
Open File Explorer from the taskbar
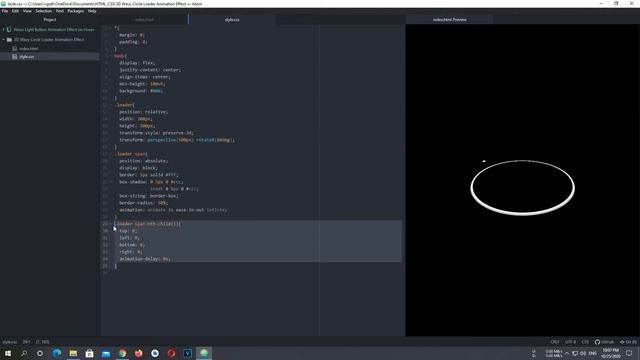[x=73, y=353]
